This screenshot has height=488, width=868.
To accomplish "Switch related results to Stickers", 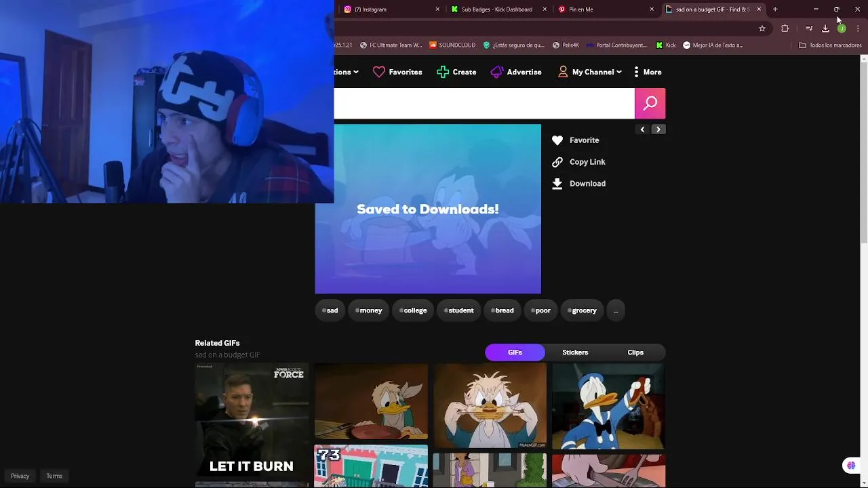I will (x=575, y=352).
